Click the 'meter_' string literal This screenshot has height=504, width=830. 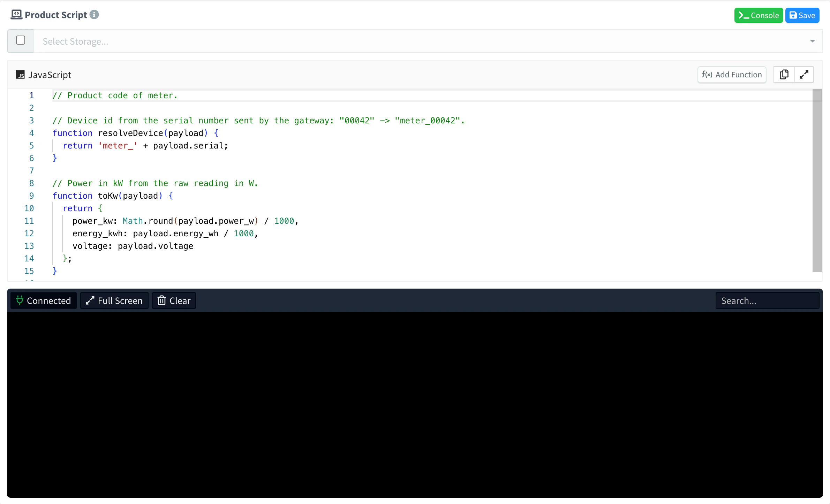tap(118, 146)
